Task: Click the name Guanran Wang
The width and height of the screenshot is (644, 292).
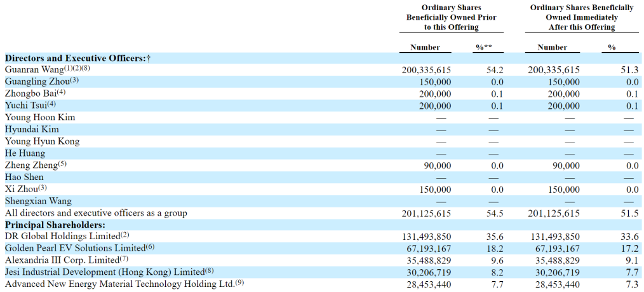Action: pyautogui.click(x=33, y=69)
